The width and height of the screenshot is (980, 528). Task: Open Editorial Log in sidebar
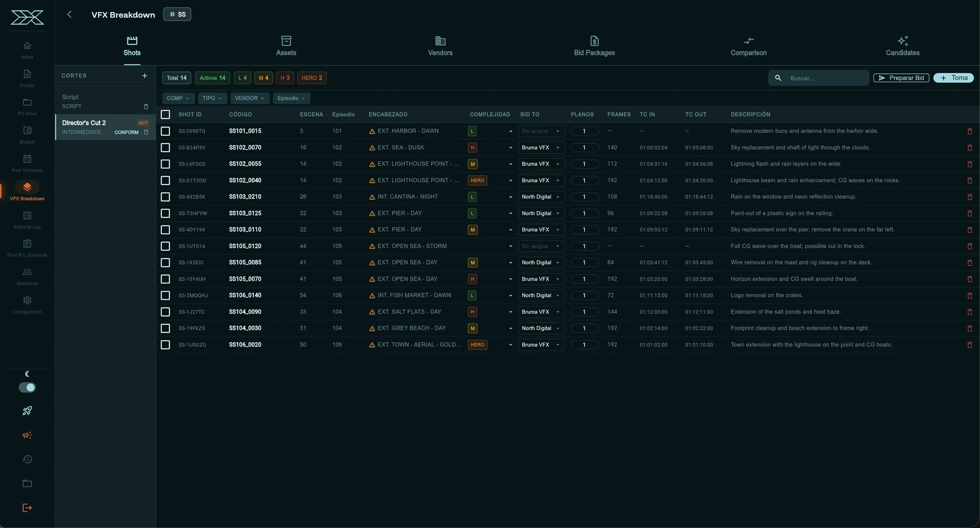click(27, 220)
